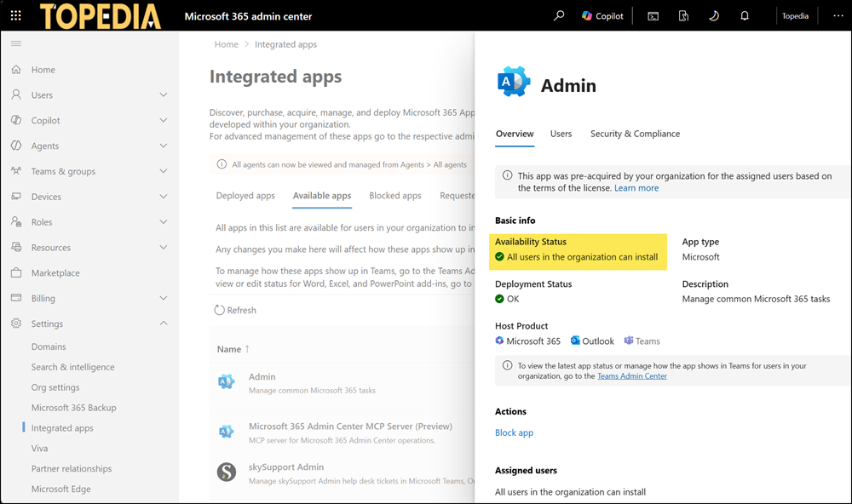Viewport: 852px width, 504px height.
Task: Open the Security & Compliance tab
Action: click(635, 134)
